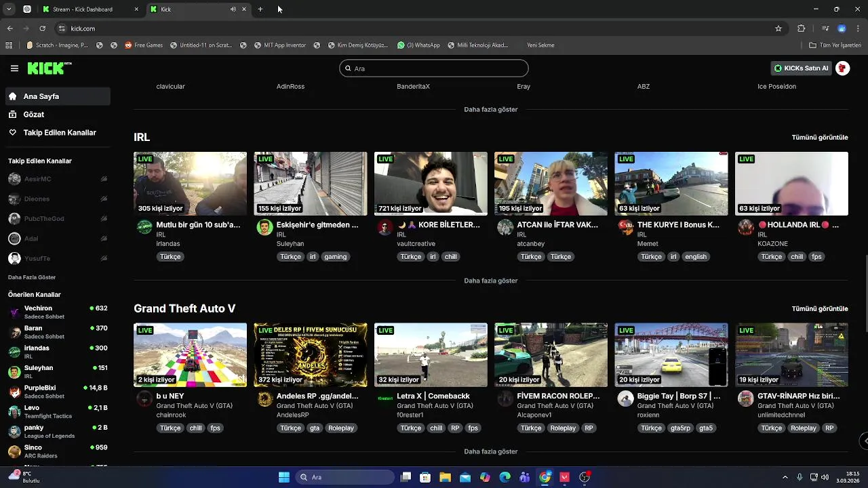Go to Ana Sayfa menu item
Image resolution: width=868 pixels, height=488 pixels.
(x=57, y=96)
